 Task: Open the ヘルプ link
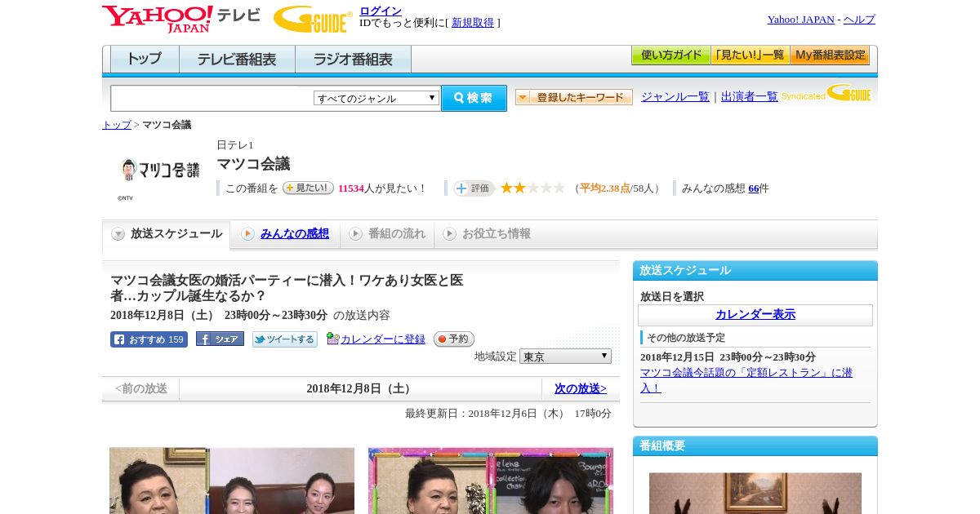859,20
